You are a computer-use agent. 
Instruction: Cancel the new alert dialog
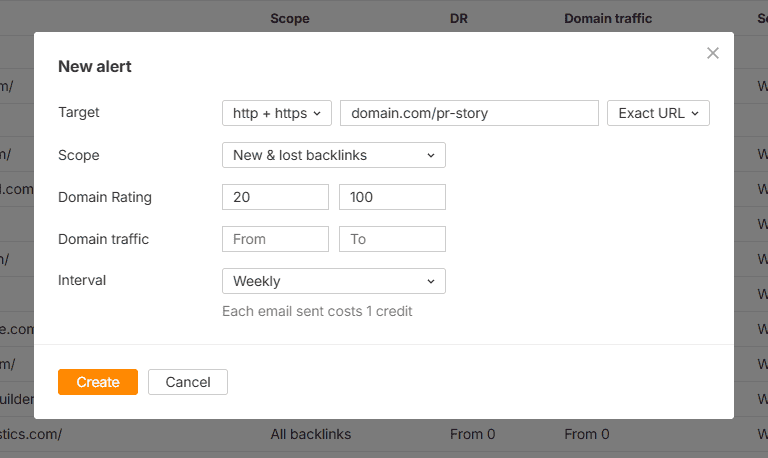(x=188, y=382)
